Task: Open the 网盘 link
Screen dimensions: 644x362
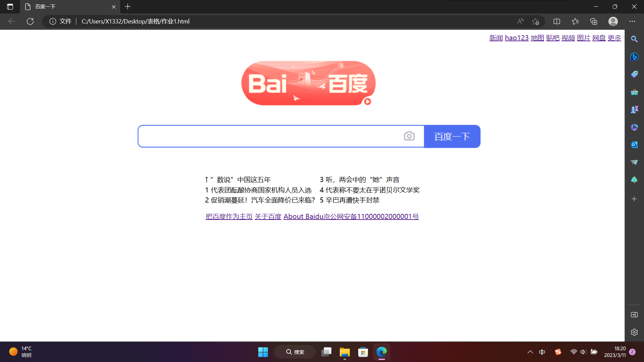Action: tap(599, 38)
